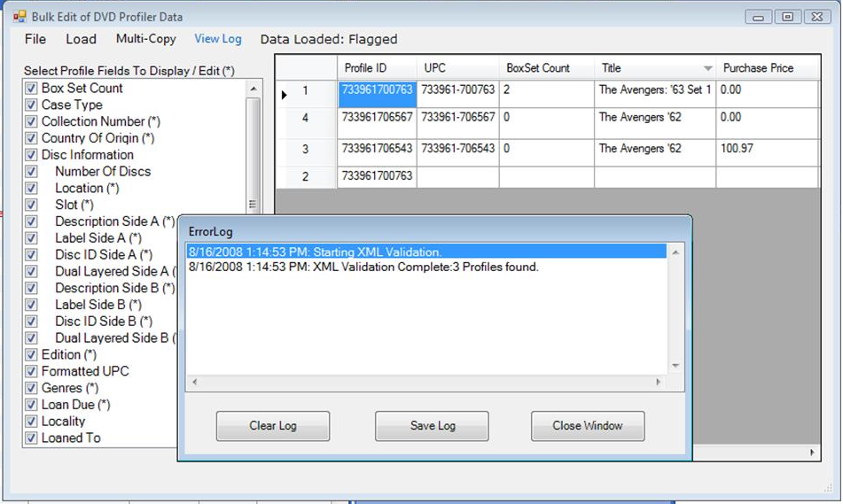
Task: Click the ErrorLog horizontal scroll right arrow
Action: 658,382
